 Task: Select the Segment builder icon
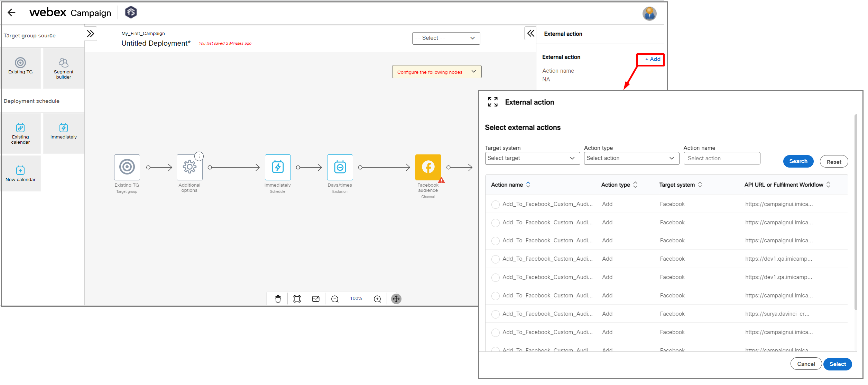click(63, 63)
